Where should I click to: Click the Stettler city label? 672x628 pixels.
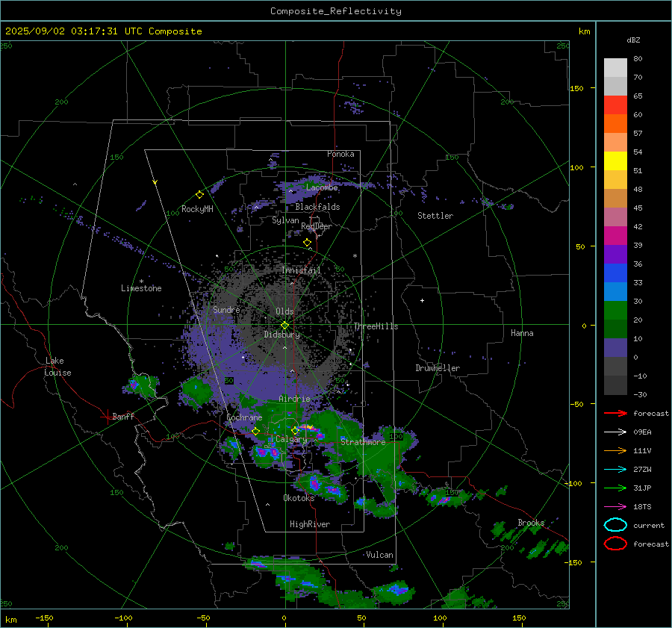coord(435,216)
